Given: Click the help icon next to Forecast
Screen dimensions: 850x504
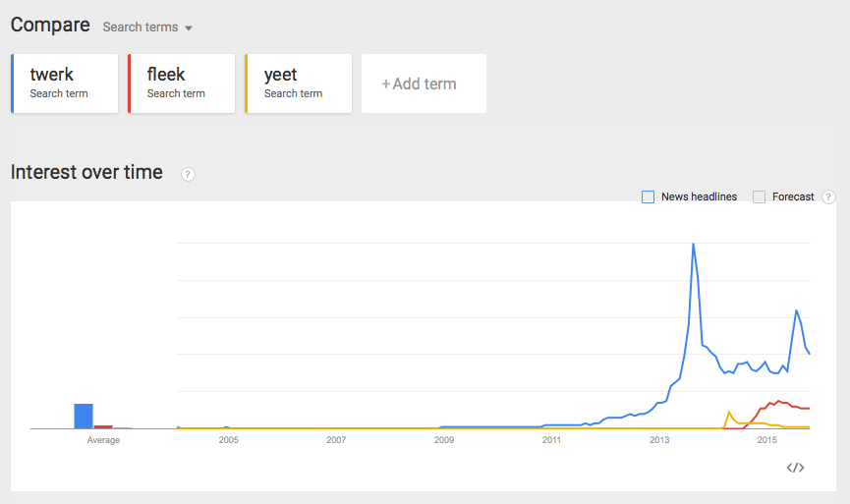Looking at the screenshot, I should (828, 196).
